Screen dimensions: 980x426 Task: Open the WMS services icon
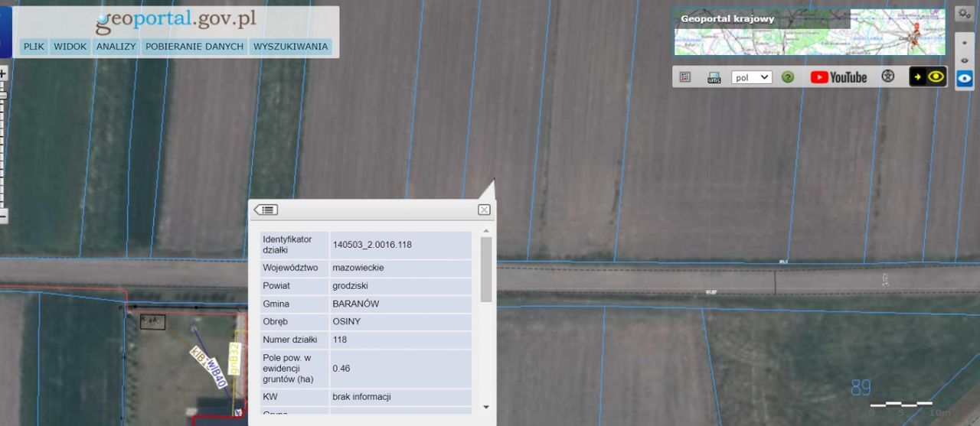coord(714,77)
